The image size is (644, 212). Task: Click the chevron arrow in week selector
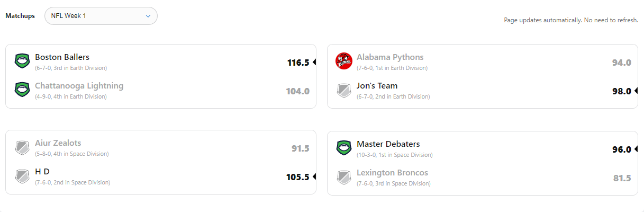[148, 16]
